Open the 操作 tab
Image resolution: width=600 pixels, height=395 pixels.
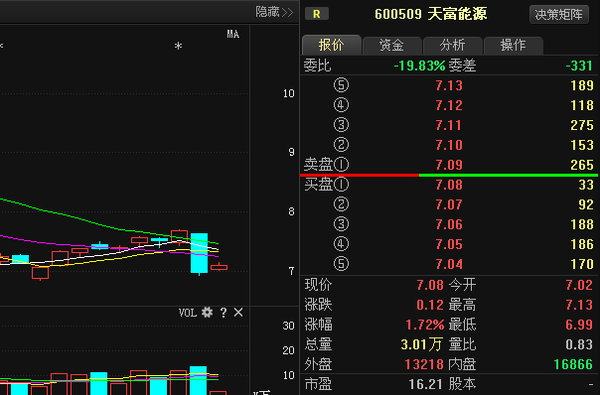tap(513, 46)
